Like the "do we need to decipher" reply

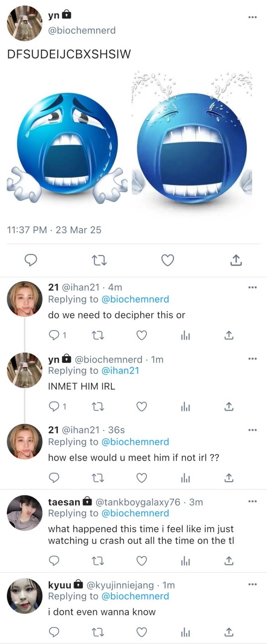pos(142,335)
